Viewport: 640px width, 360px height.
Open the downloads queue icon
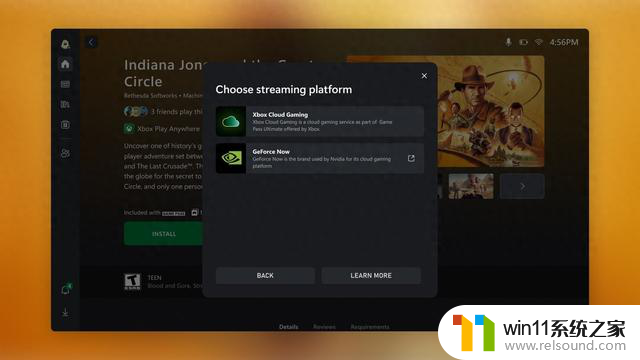pyautogui.click(x=65, y=313)
